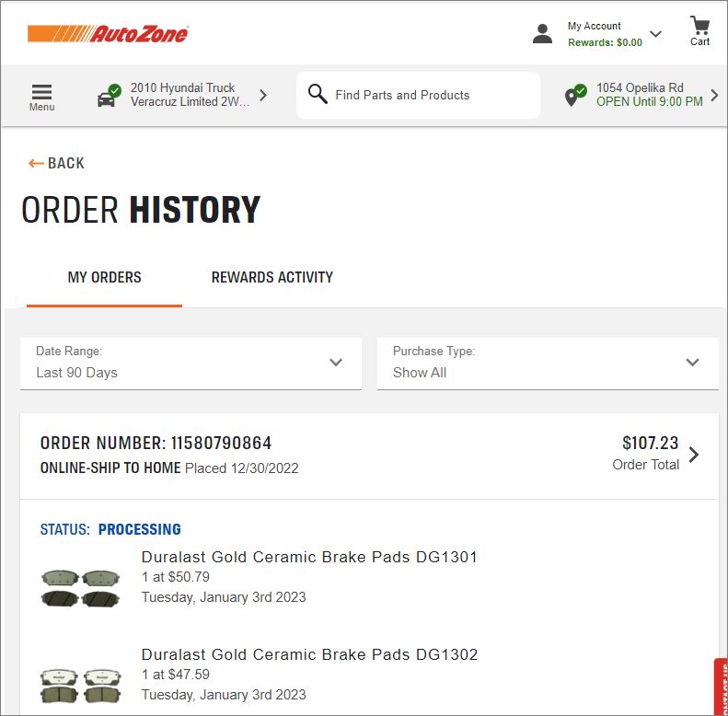
Task: Click the DG1301 brake pads thumbnail
Action: (x=80, y=588)
